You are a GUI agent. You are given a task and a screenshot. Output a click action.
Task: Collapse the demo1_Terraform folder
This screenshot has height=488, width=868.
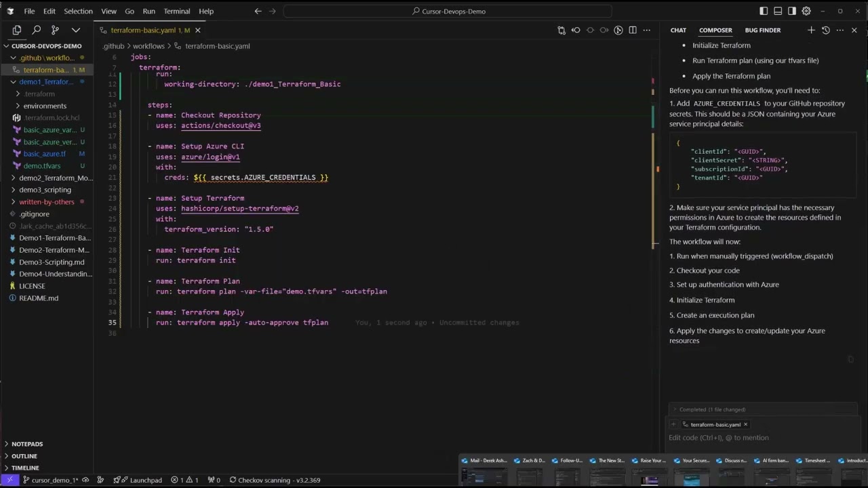tap(47, 81)
